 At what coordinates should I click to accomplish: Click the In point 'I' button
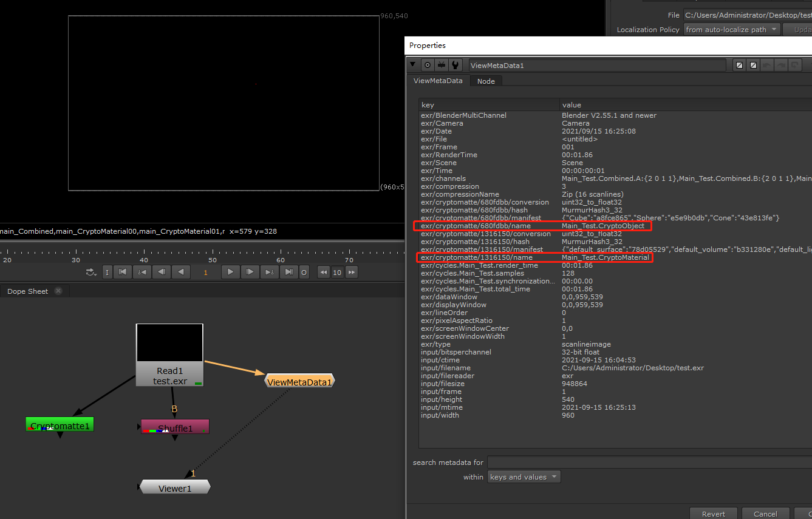107,273
